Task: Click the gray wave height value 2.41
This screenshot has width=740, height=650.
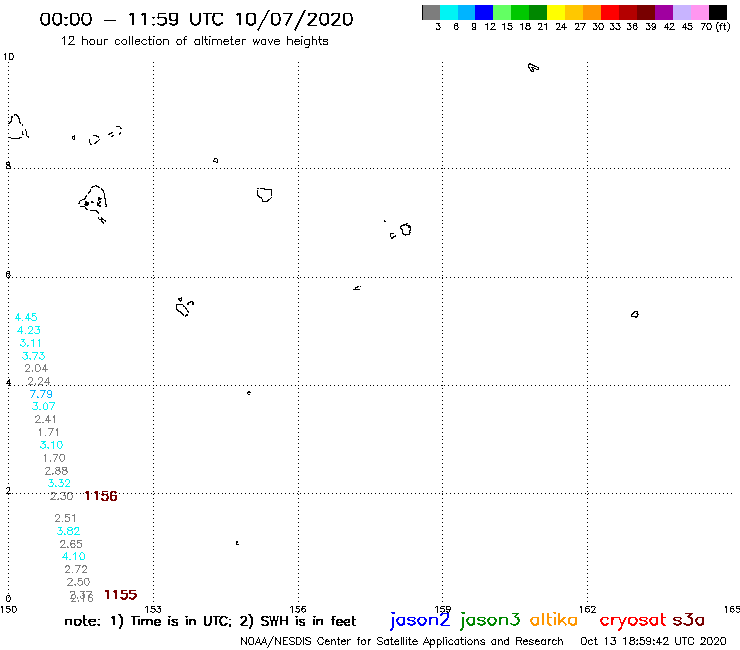Action: pyautogui.click(x=45, y=419)
